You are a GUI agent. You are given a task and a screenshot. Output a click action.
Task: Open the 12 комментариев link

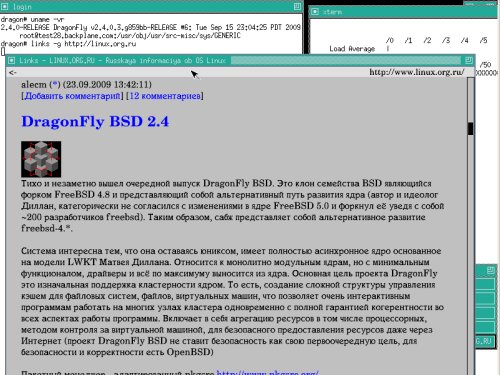(165, 96)
